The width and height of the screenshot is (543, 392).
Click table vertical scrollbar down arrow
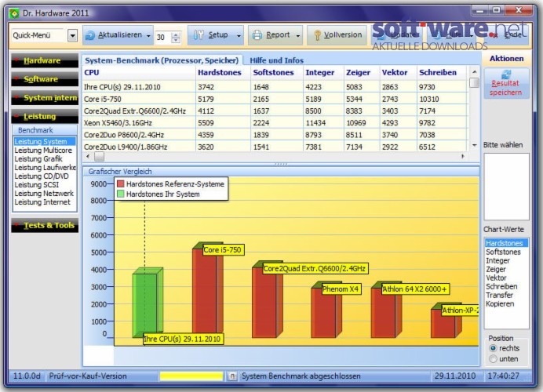pyautogui.click(x=475, y=145)
